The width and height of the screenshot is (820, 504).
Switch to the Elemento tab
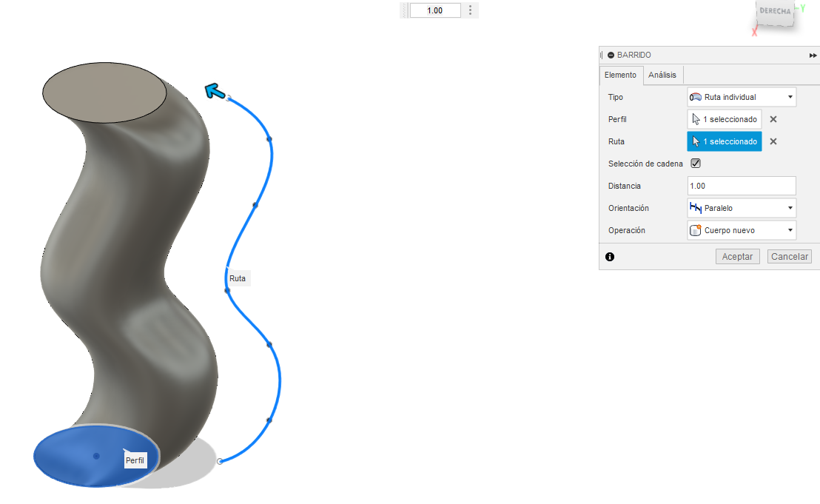621,75
